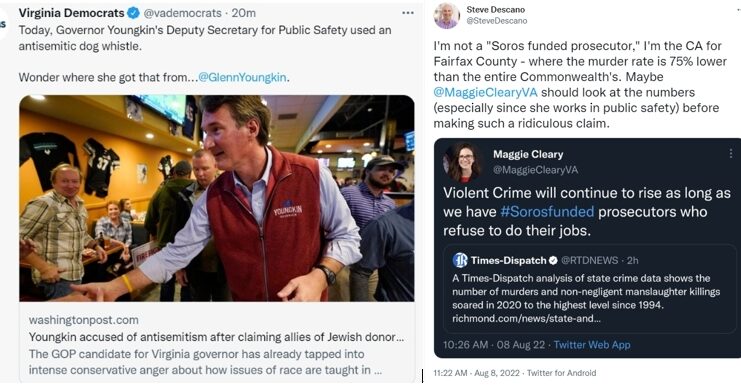Click the blue verified badge beside Virginia Democrats
741x392 pixels.
click(x=134, y=13)
